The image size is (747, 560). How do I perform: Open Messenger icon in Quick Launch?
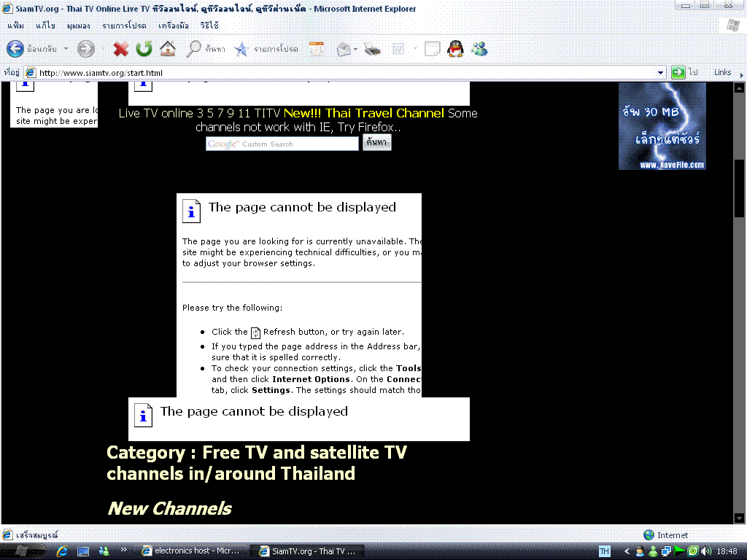click(x=104, y=551)
